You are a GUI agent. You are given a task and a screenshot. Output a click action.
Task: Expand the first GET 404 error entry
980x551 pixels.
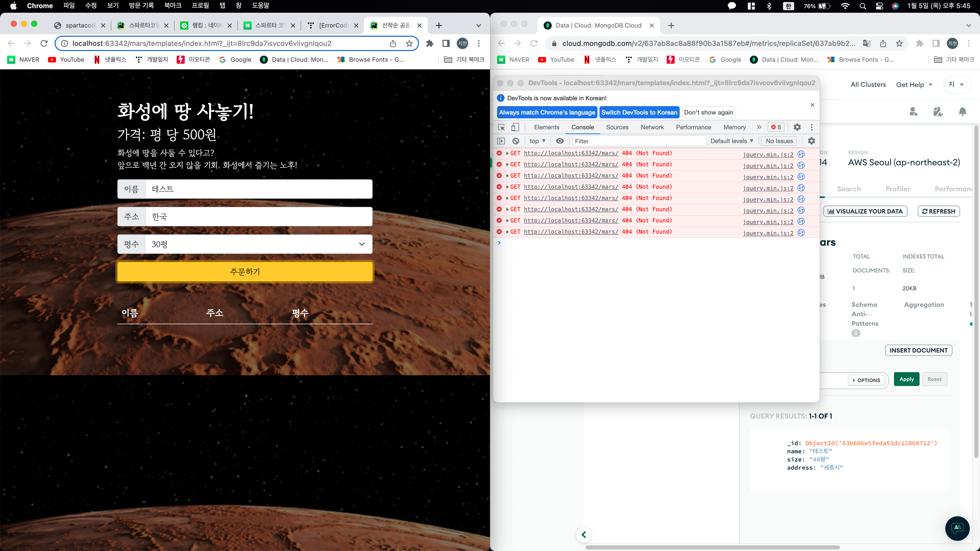pyautogui.click(x=508, y=153)
